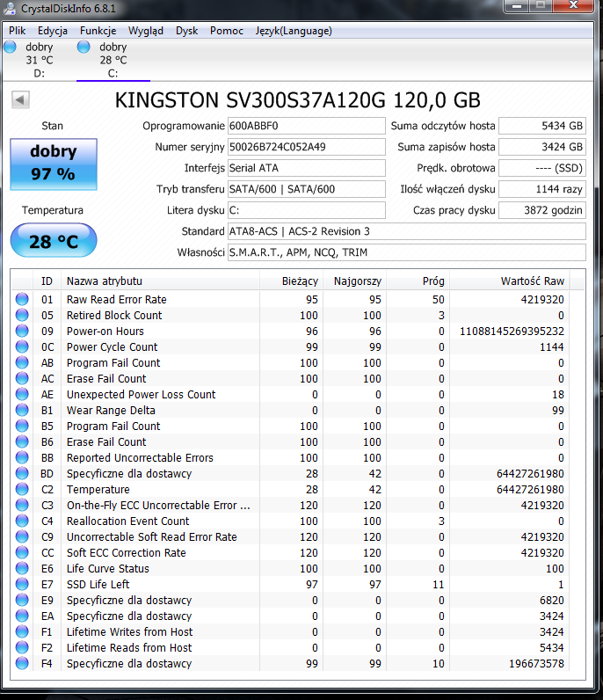Viewport: 603px width, 700px height.
Task: Click the blue status icon for disk C:
Action: pos(84,47)
